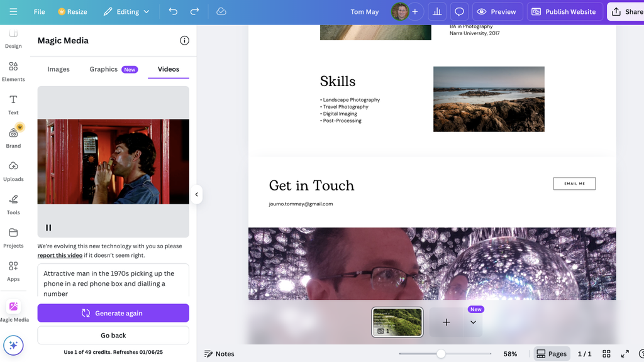The width and height of the screenshot is (644, 362).
Task: Open the comments panel
Action: tap(461, 11)
